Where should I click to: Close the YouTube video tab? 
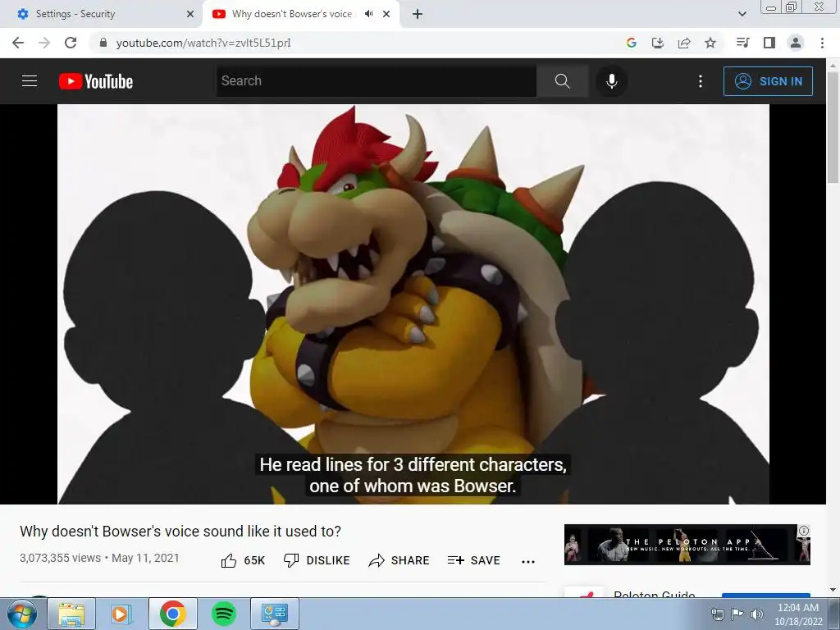386,14
